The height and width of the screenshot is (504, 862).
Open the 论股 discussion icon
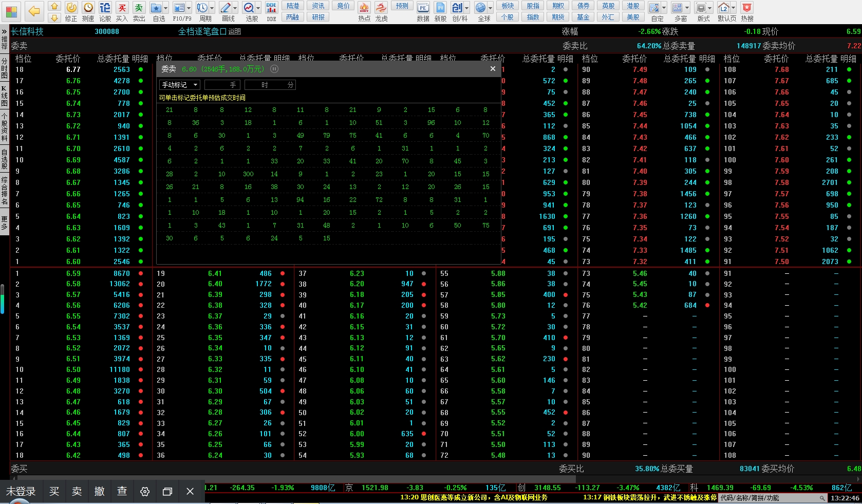105,8
